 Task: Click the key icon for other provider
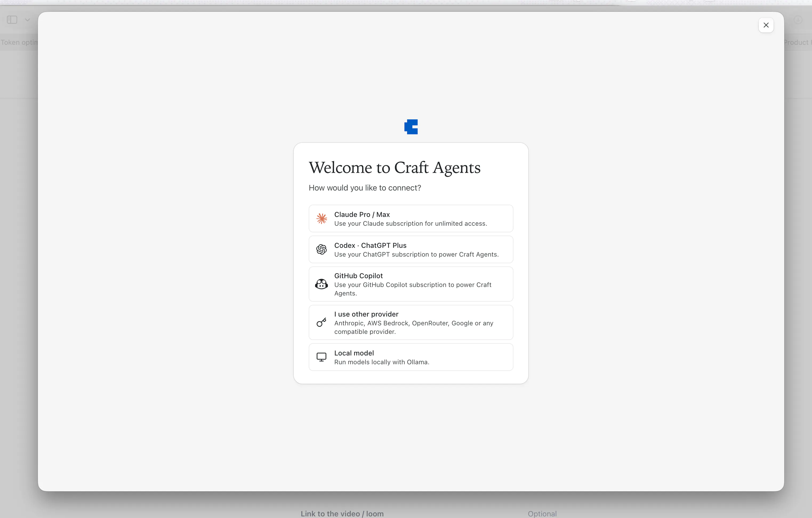point(321,322)
